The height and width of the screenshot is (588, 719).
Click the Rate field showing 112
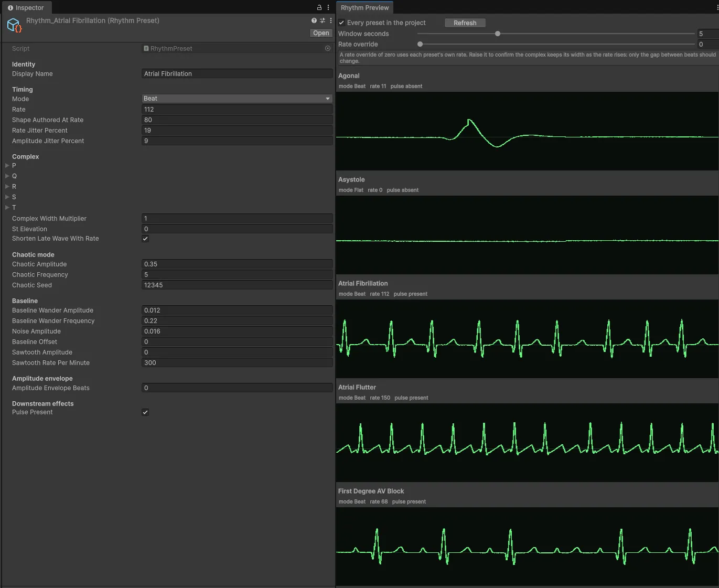point(237,110)
